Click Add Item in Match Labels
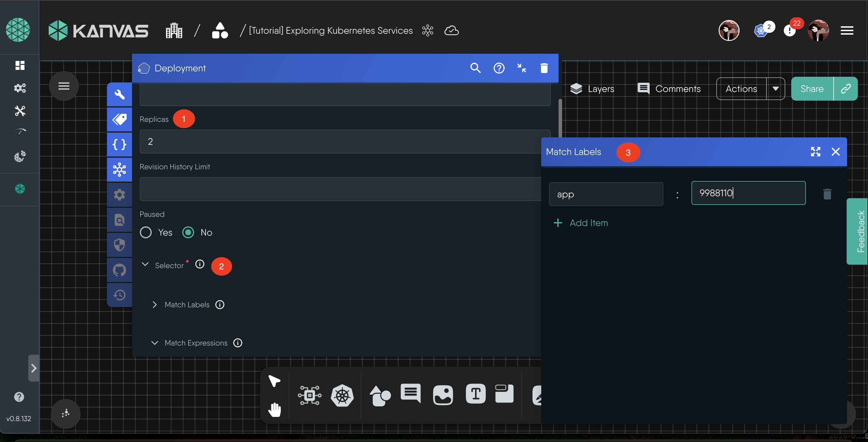 point(581,223)
